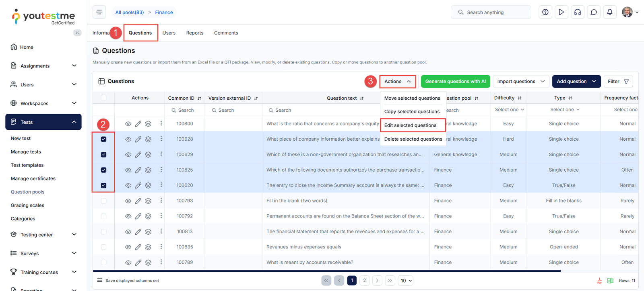Check the checkbox for question 100793
This screenshot has height=291, width=644.
[103, 201]
